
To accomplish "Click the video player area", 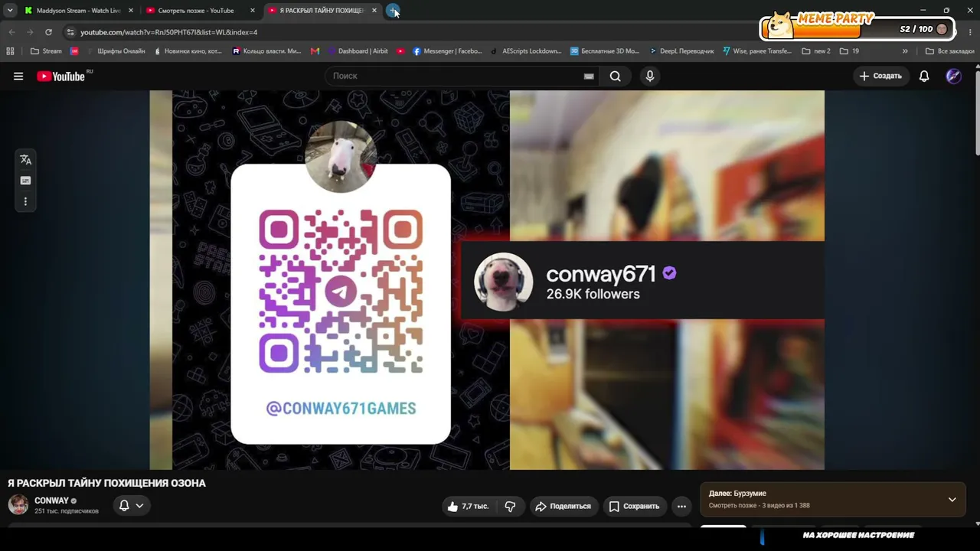I will [487, 280].
